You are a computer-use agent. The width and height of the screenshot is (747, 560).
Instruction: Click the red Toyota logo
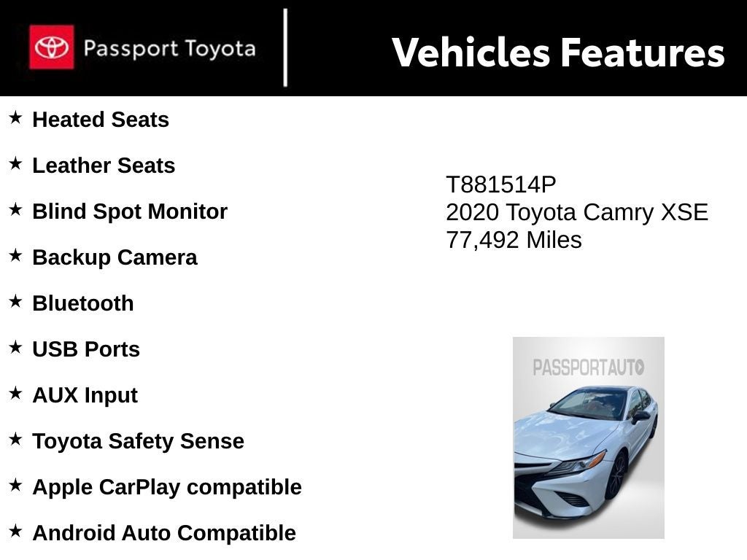(x=51, y=47)
